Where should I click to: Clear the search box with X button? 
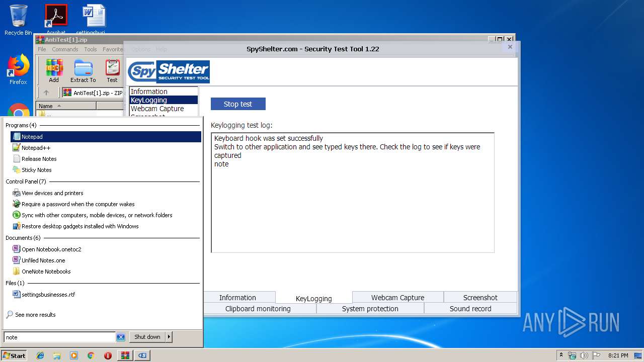pos(121,337)
